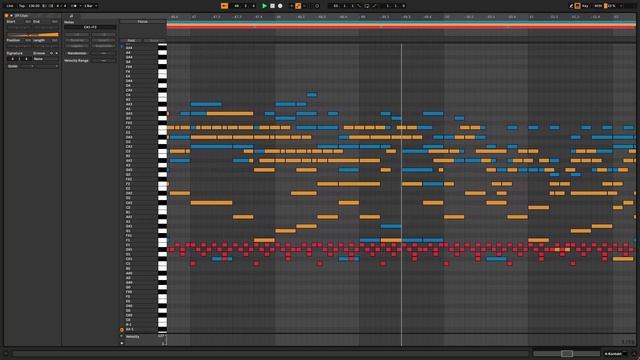Image resolution: width=640 pixels, height=360 pixels.
Task: Click the G#4 piano key label
Action: pos(129,58)
